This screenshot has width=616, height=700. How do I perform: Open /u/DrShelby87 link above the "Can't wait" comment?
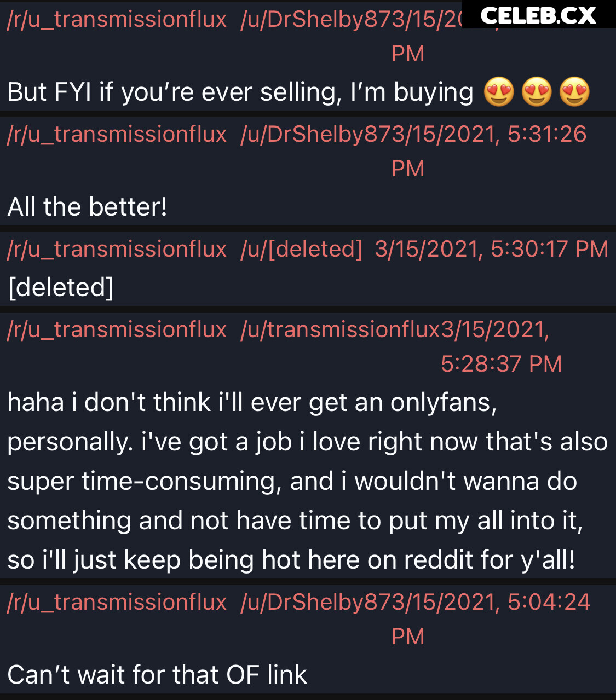[x=315, y=602]
